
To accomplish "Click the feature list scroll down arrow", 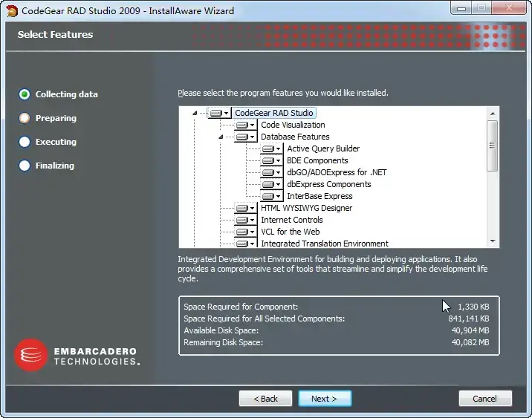I will 493,241.
